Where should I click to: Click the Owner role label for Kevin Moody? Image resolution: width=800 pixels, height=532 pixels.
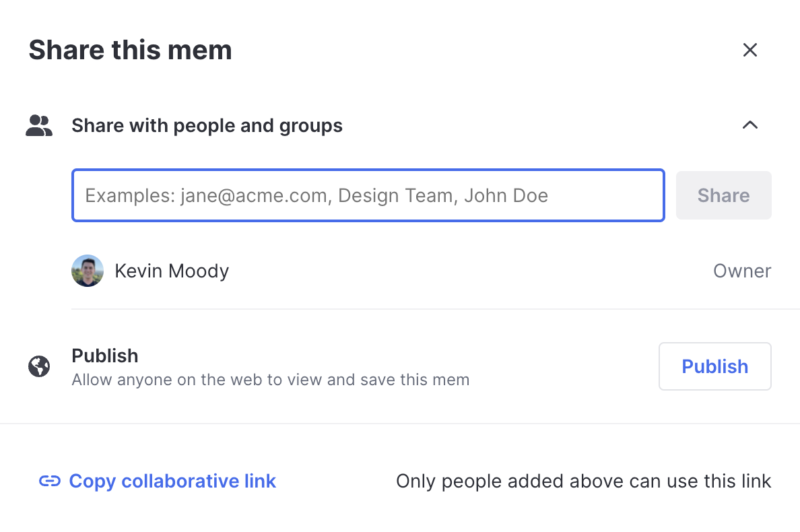741,271
